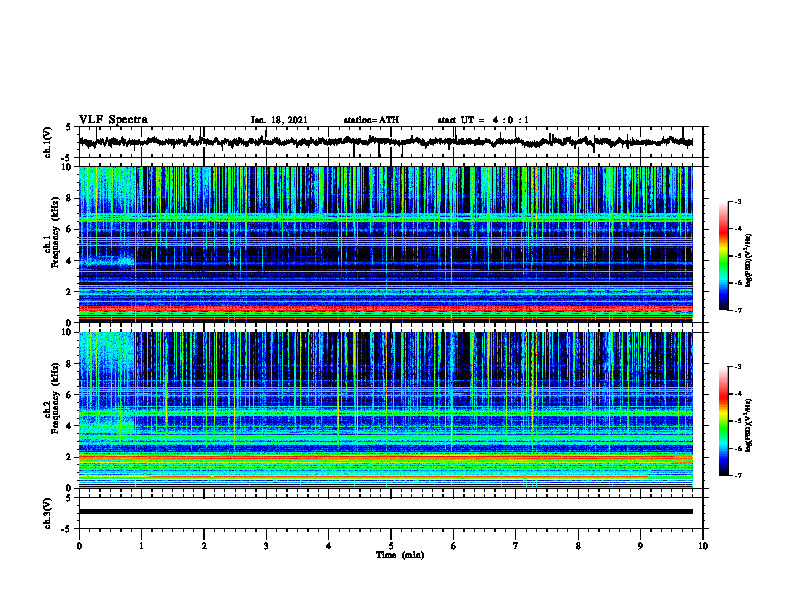Click time axis tick label "0"
792x612 pixels.
79,546
